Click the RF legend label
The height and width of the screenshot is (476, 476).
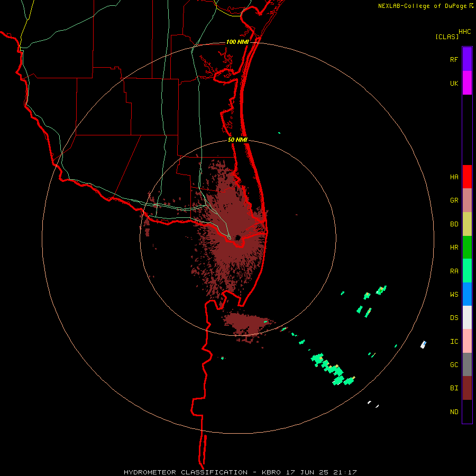454,59
